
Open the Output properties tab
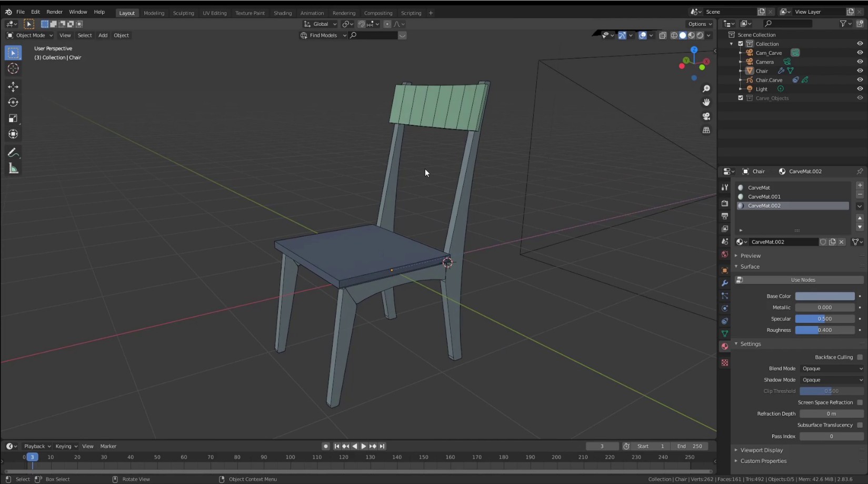725,216
